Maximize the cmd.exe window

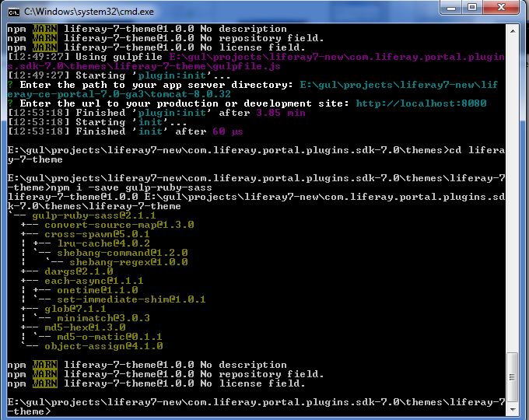[472, 8]
